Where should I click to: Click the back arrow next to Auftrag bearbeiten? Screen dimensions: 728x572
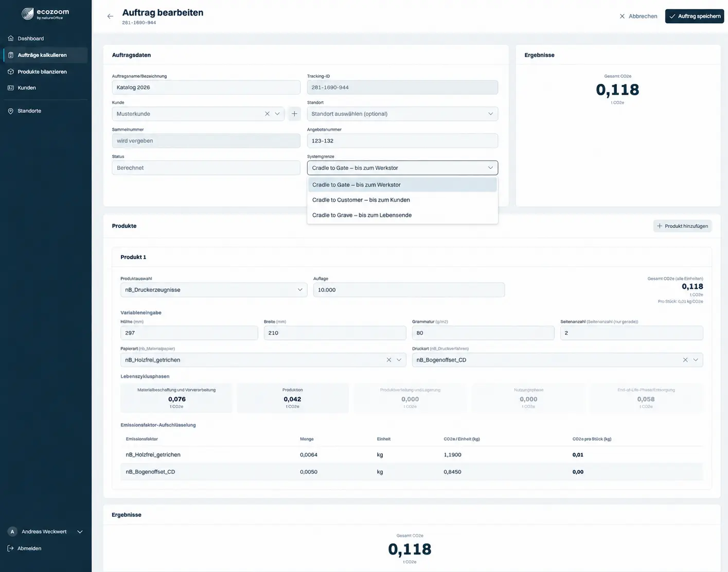pyautogui.click(x=110, y=16)
